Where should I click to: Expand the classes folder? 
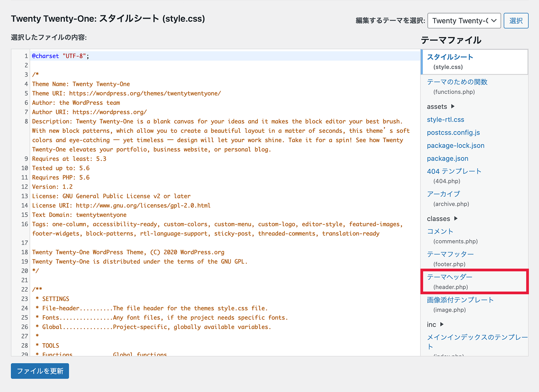(x=442, y=219)
